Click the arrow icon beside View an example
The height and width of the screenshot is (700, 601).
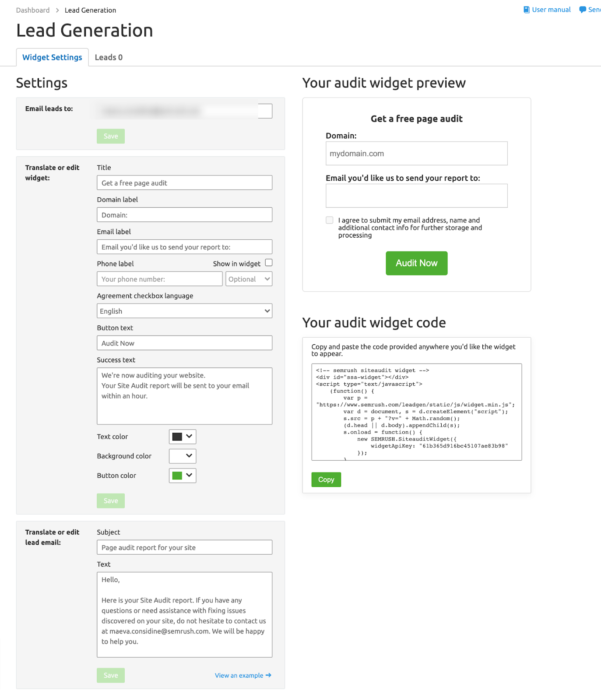coord(268,675)
